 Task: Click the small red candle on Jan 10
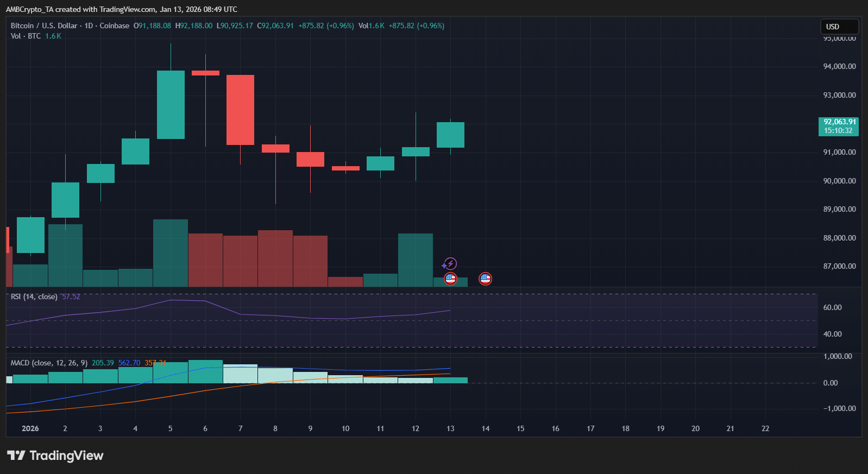click(x=345, y=168)
